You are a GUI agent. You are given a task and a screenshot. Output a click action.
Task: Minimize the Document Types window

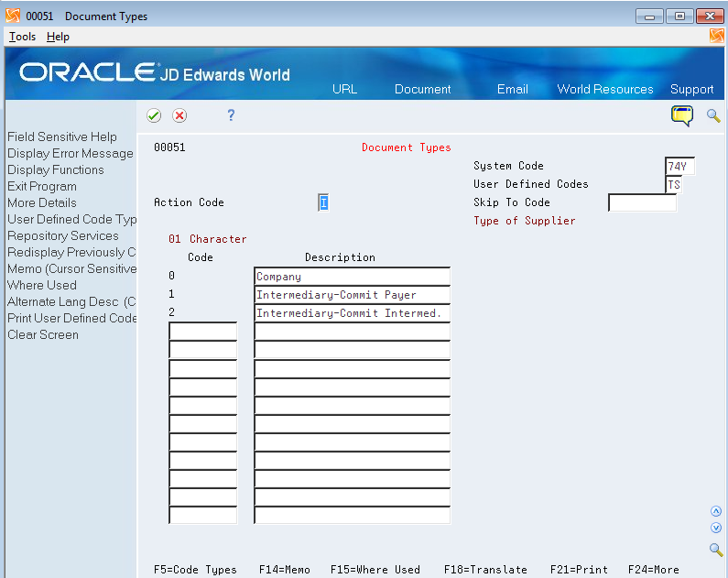click(x=649, y=16)
